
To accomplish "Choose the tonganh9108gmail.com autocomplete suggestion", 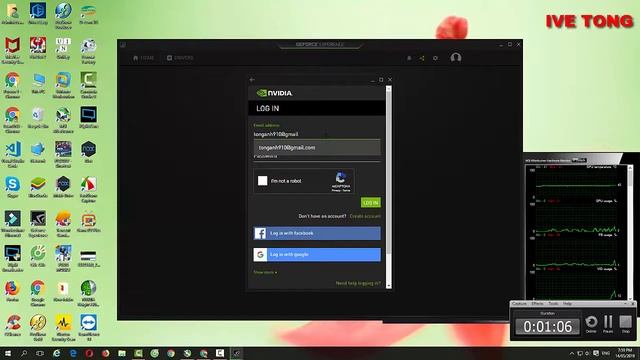I will coord(317,147).
